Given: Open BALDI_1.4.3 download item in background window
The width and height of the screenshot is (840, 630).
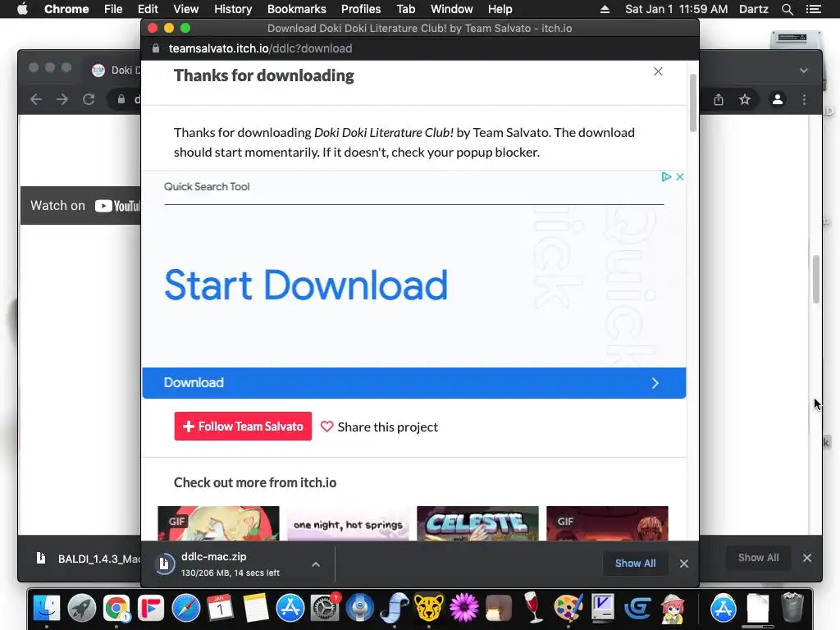Looking at the screenshot, I should pos(89,558).
